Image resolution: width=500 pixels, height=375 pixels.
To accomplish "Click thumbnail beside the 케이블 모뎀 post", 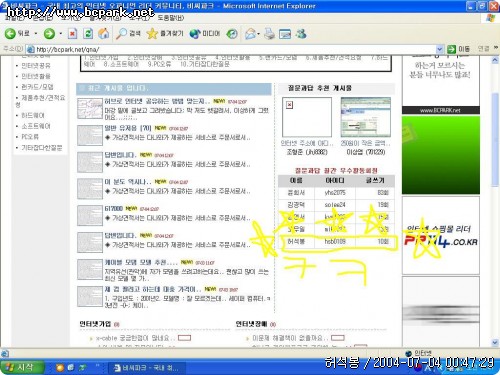I will pos(90,269).
